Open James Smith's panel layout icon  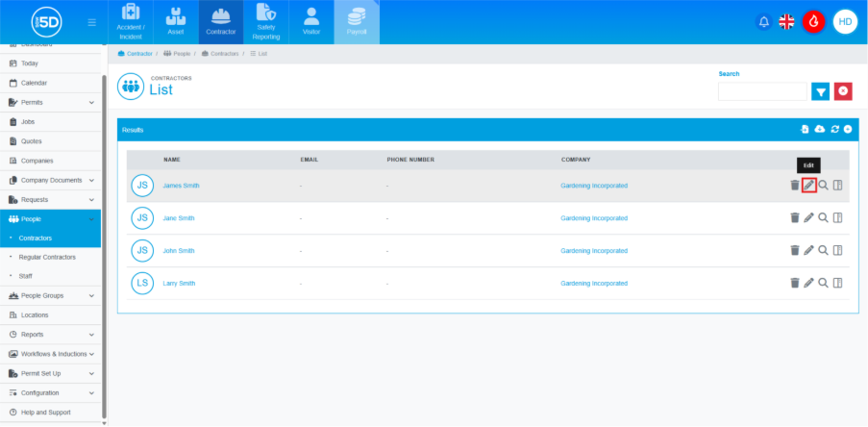(837, 186)
